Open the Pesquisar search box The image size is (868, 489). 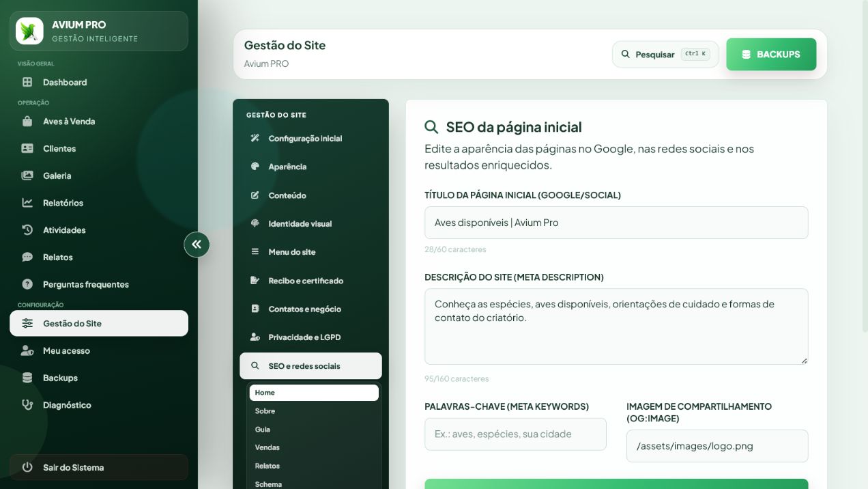(665, 55)
